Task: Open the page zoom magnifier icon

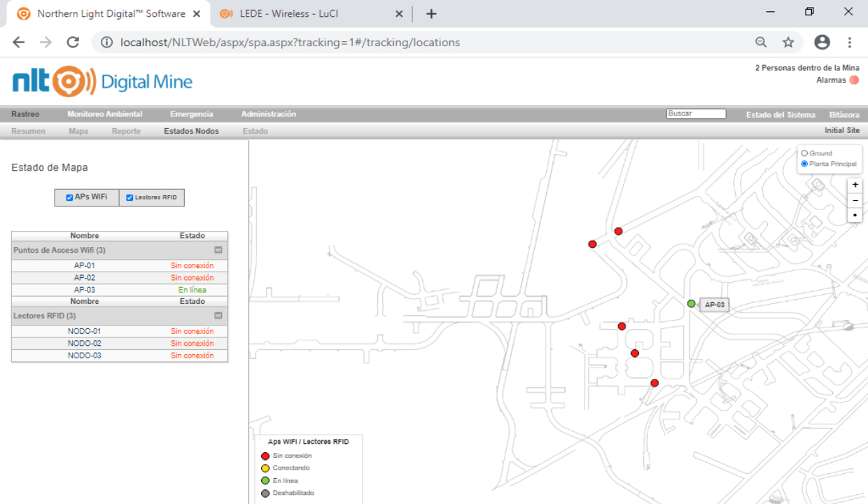Action: [761, 43]
